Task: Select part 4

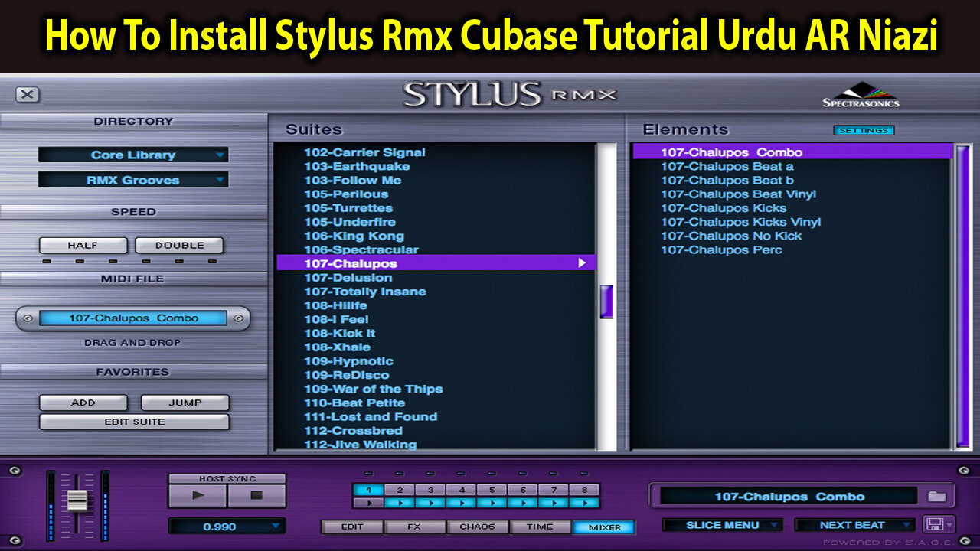Action: click(461, 490)
